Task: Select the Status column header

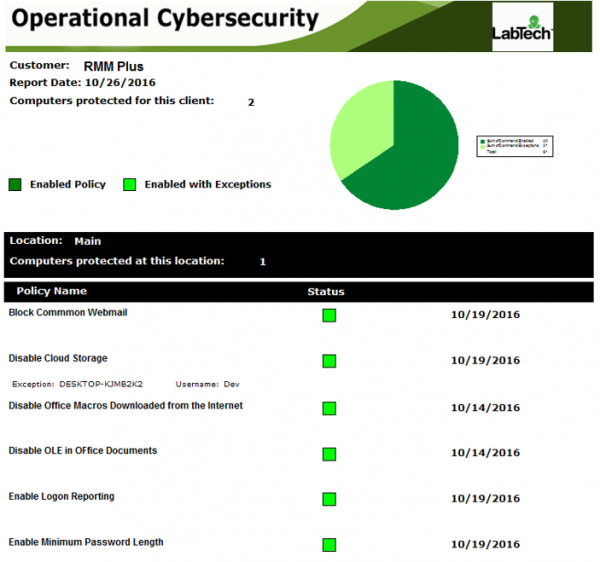Action: (x=325, y=292)
